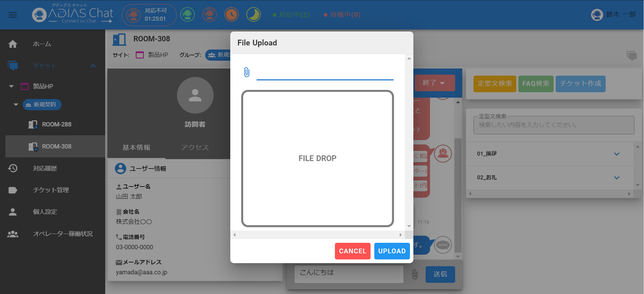Viewport: 644px width, 294px height.
Task: Select the orange clock status icon
Action: [231, 15]
